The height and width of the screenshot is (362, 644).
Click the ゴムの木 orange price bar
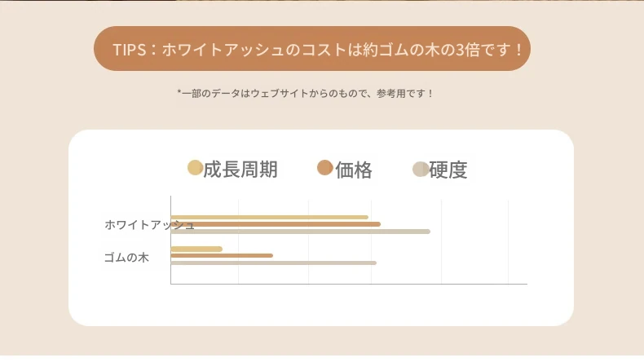point(222,256)
